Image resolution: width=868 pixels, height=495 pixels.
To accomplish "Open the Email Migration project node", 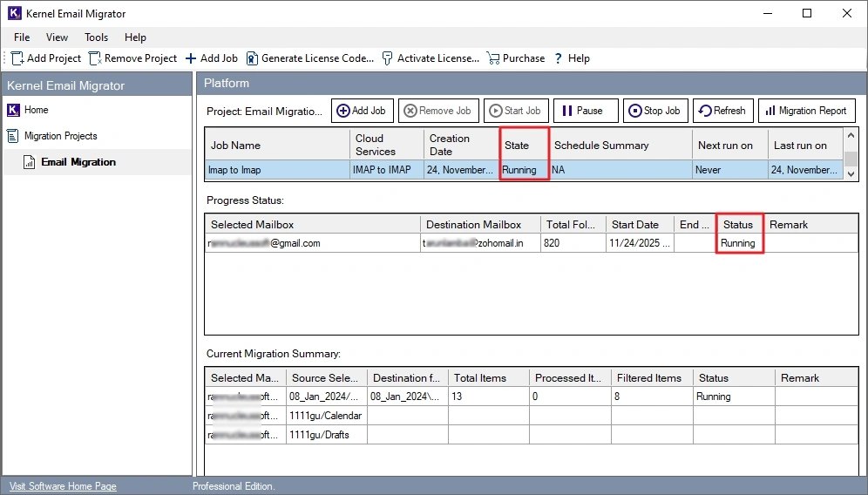I will [x=78, y=162].
